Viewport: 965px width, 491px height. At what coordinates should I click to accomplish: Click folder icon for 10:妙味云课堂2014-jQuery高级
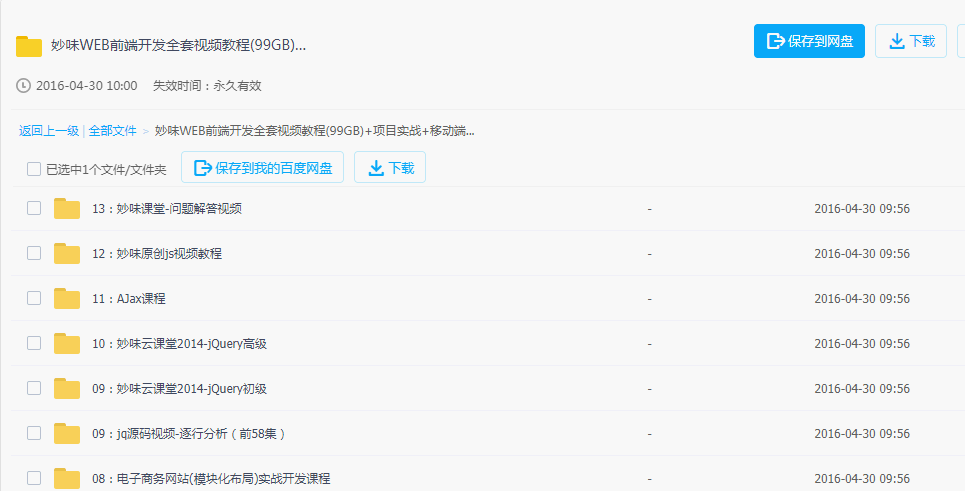point(66,343)
